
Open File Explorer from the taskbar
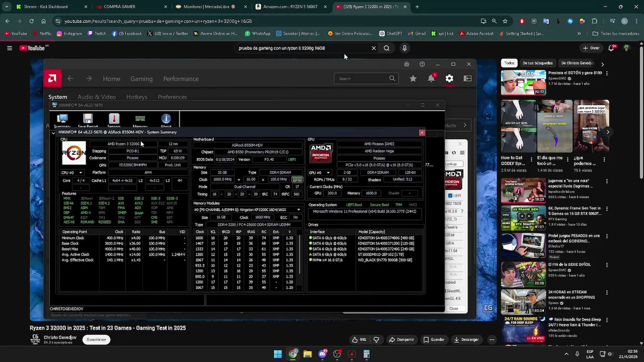point(307,354)
